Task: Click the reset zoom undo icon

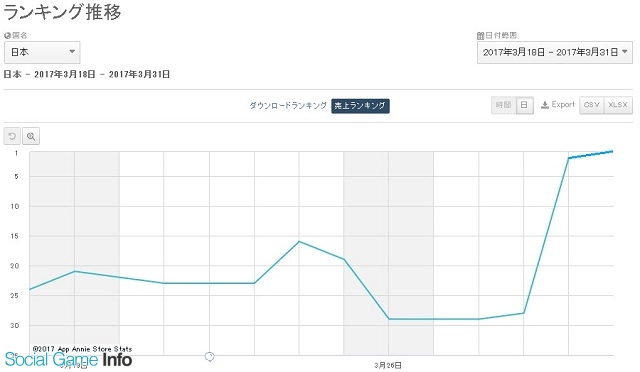Action: coord(12,136)
